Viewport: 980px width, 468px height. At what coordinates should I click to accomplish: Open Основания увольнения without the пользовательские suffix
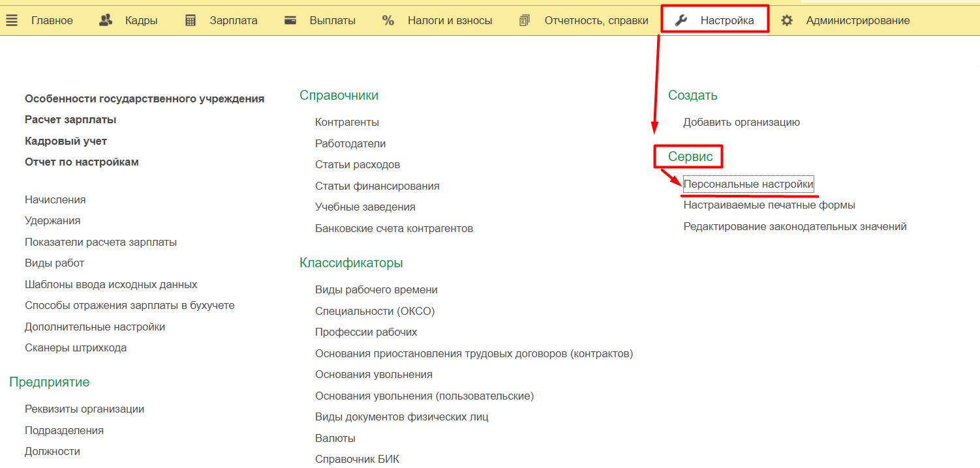tap(374, 374)
